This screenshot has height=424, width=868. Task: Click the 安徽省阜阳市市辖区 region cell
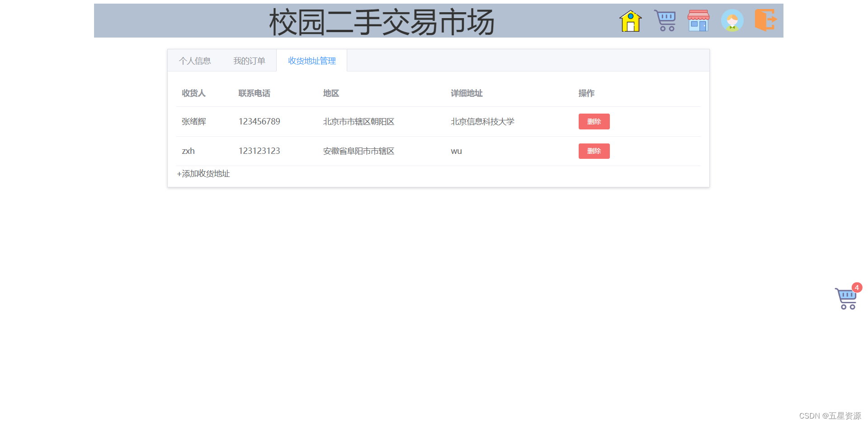tap(358, 151)
